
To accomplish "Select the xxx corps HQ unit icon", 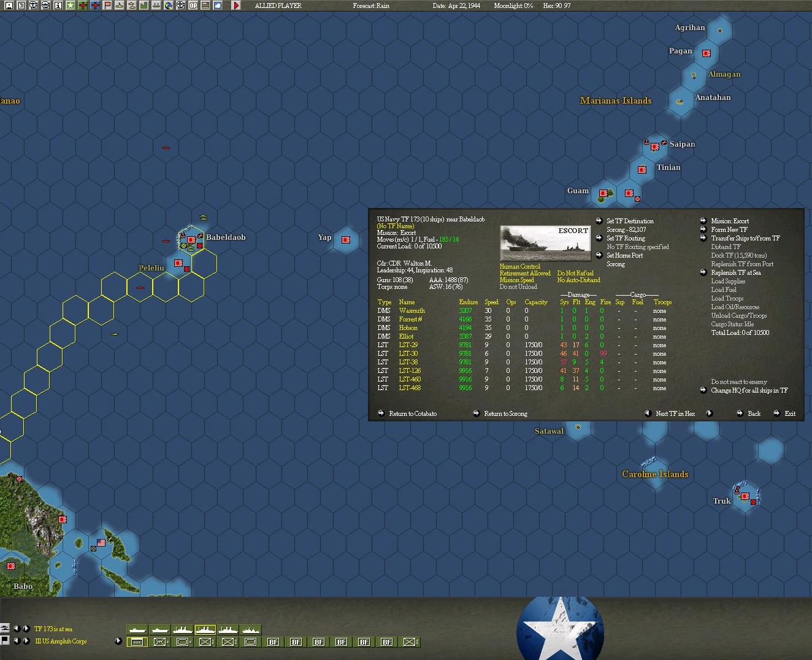I will click(137, 642).
